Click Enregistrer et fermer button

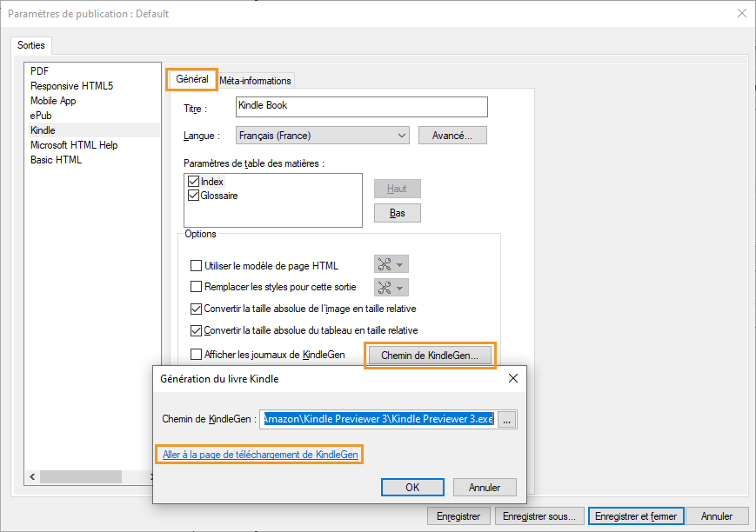tap(635, 516)
